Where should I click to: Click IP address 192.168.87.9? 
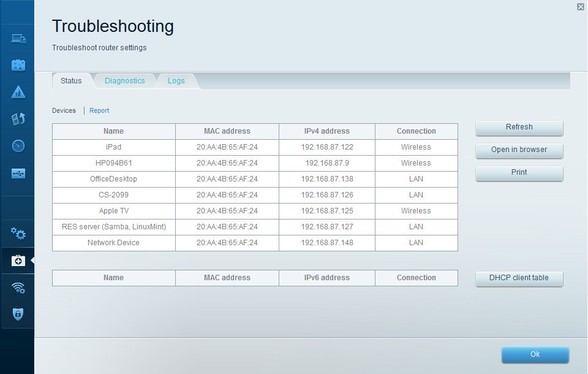coord(327,163)
